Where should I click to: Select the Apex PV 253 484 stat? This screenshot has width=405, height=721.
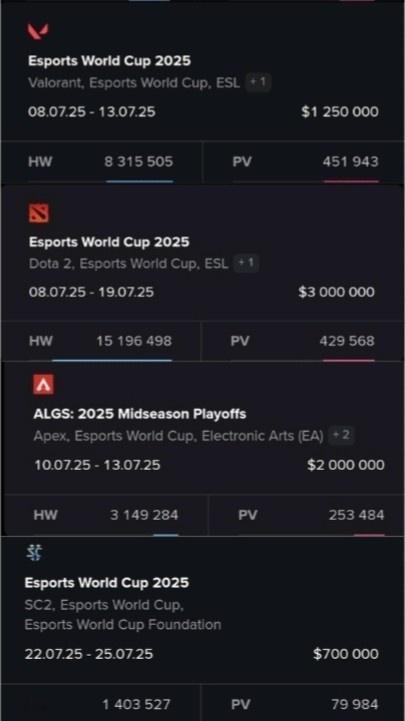coord(307,515)
